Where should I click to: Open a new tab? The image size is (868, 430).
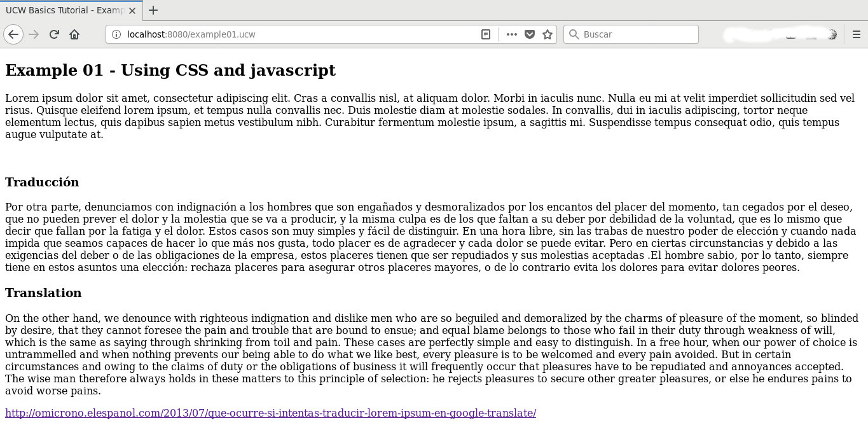click(x=153, y=10)
